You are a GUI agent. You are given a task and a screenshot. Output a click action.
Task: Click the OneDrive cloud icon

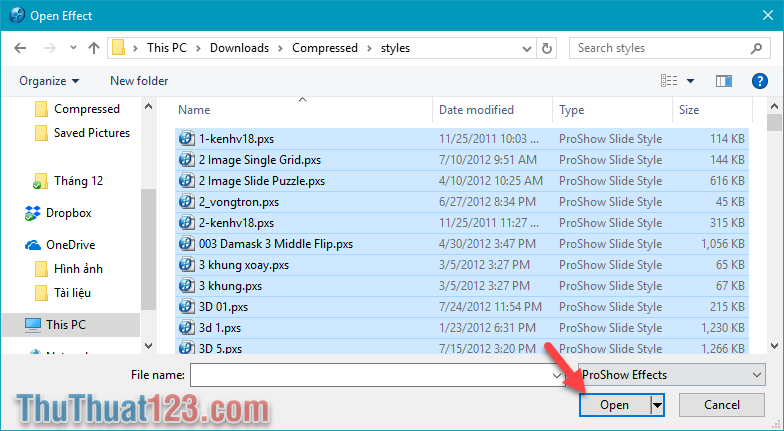coord(32,245)
